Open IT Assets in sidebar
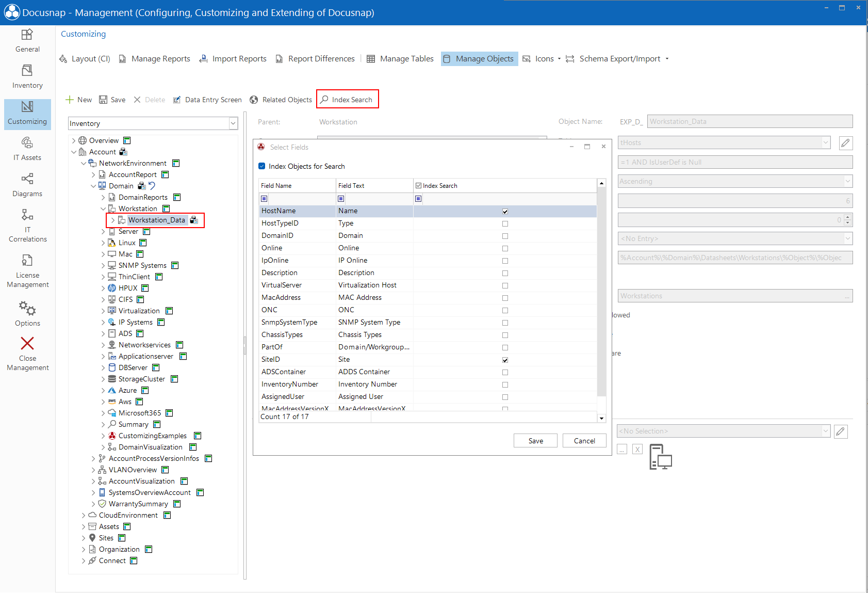 coord(27,149)
